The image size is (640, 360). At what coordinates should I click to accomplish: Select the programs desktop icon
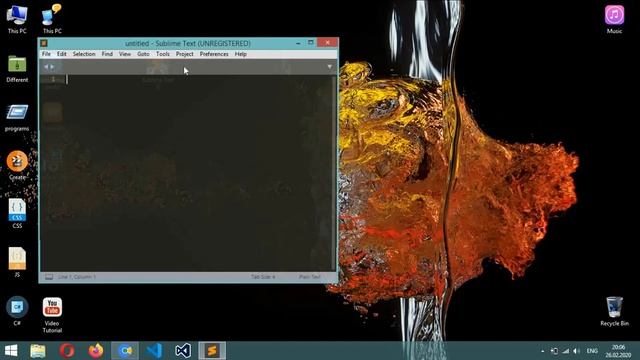pyautogui.click(x=17, y=118)
